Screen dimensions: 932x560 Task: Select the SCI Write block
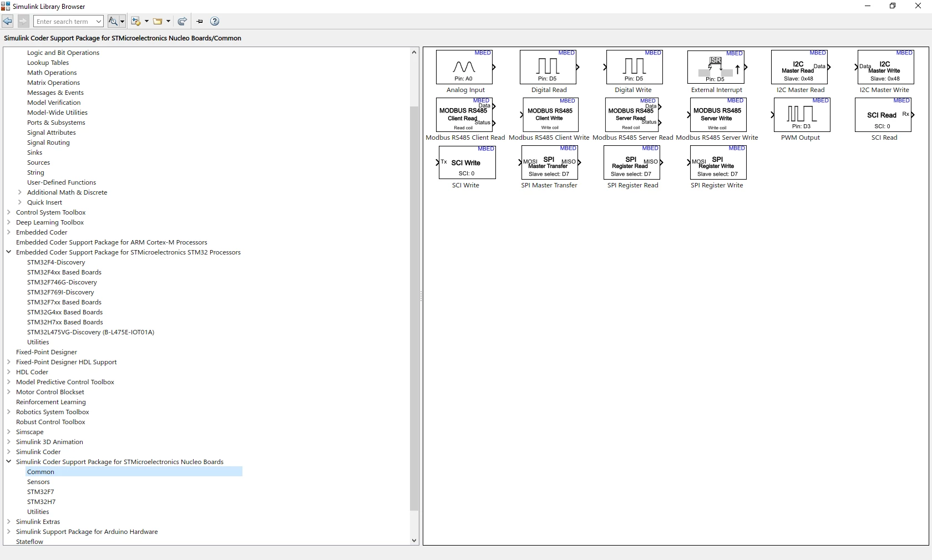coord(466,162)
